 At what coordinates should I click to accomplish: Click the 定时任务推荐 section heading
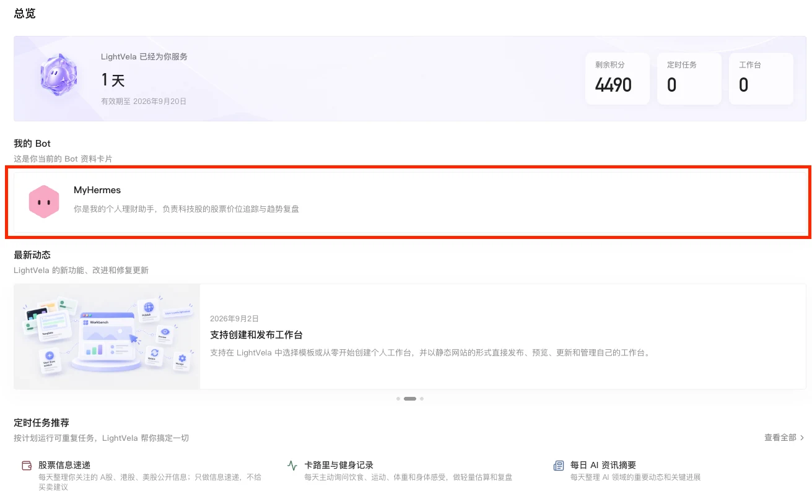41,423
